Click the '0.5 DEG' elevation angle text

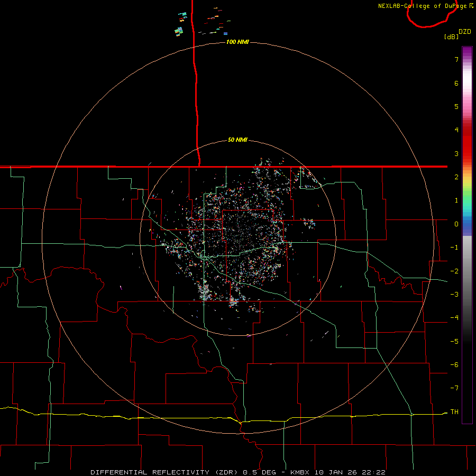[x=260, y=472]
